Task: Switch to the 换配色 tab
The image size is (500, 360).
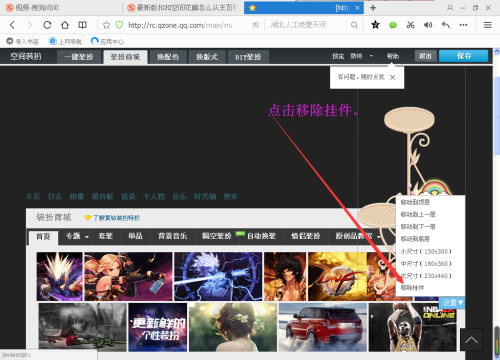Action: [168, 57]
